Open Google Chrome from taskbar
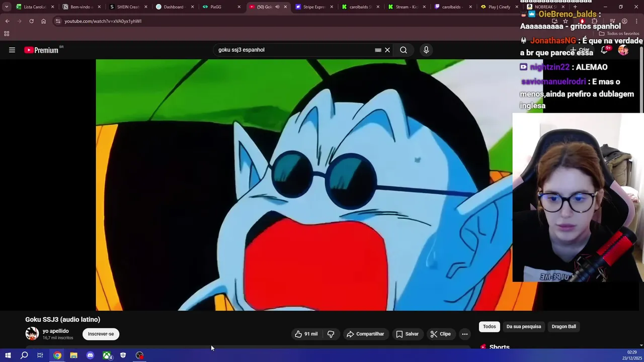644x362 pixels. 57,355
